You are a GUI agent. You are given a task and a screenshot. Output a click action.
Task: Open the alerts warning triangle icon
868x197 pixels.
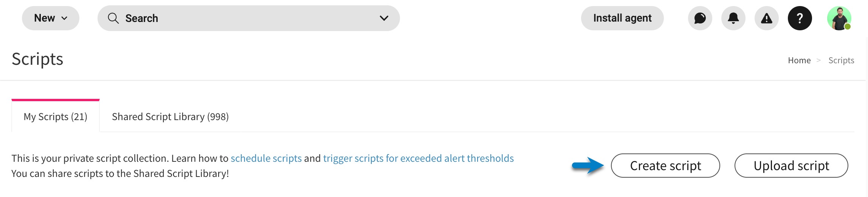click(x=766, y=18)
